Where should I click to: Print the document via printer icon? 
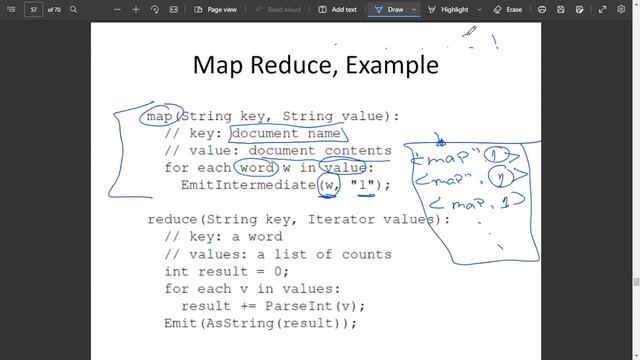pos(542,9)
